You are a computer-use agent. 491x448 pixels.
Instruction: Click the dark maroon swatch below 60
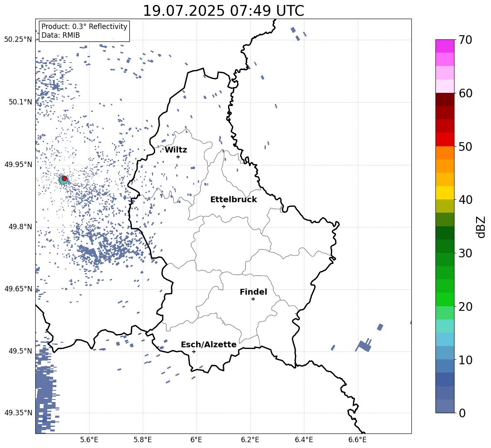[445, 99]
